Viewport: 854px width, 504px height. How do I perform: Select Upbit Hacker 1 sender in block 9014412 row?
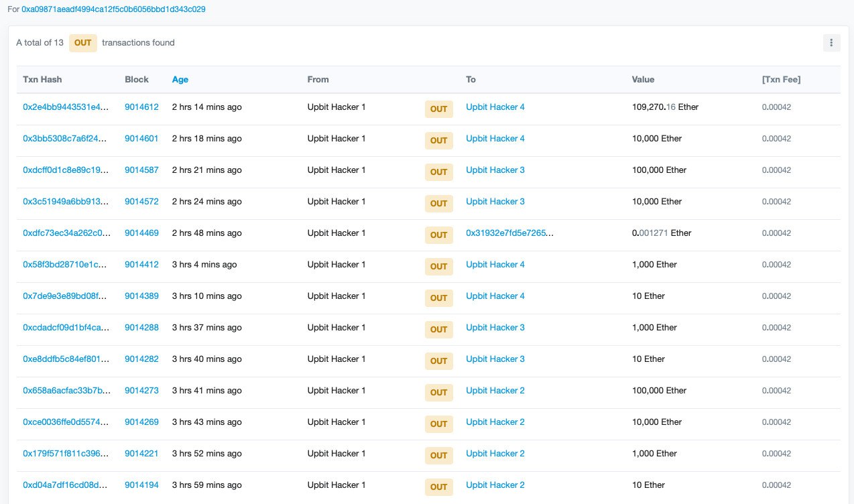[x=337, y=264]
